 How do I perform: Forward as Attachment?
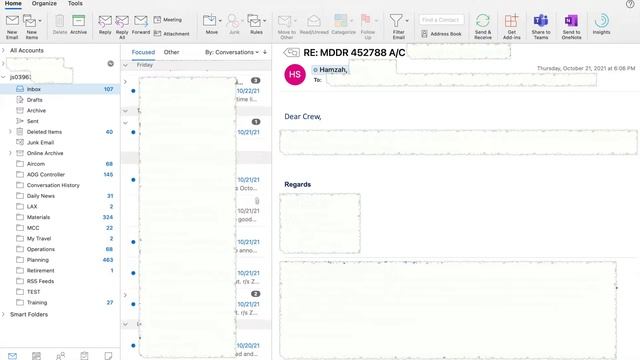point(171,33)
